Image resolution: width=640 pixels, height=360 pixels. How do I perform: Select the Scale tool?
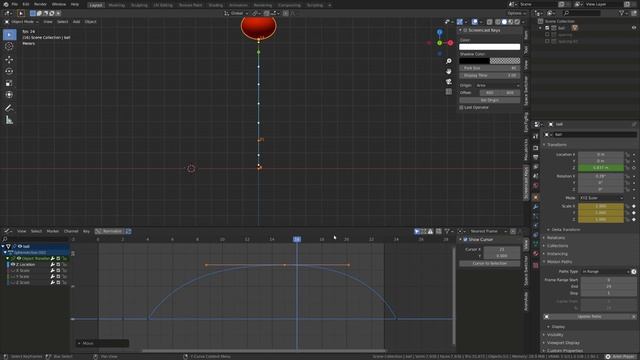[x=9, y=83]
